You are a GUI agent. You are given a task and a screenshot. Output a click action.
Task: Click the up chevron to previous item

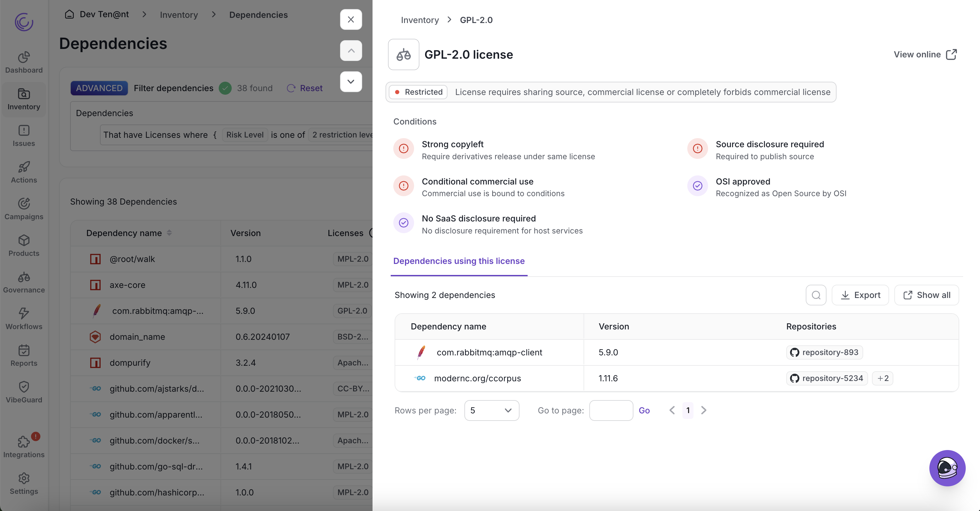pos(351,51)
